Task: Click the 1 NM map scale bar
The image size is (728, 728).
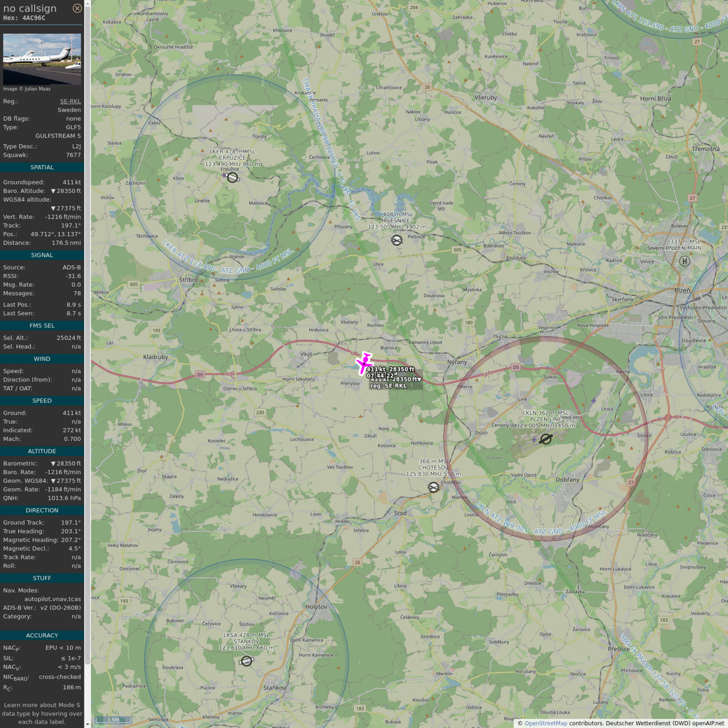Action: pyautogui.click(x=114, y=720)
